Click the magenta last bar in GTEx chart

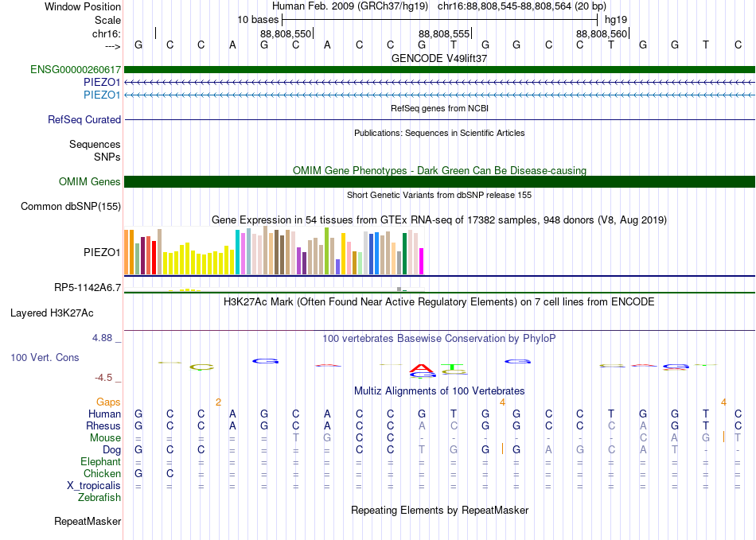click(421, 261)
